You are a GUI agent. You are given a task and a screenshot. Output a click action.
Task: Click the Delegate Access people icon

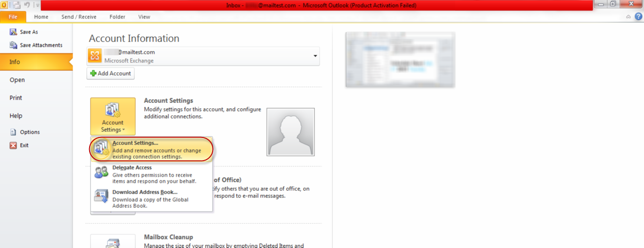(101, 172)
